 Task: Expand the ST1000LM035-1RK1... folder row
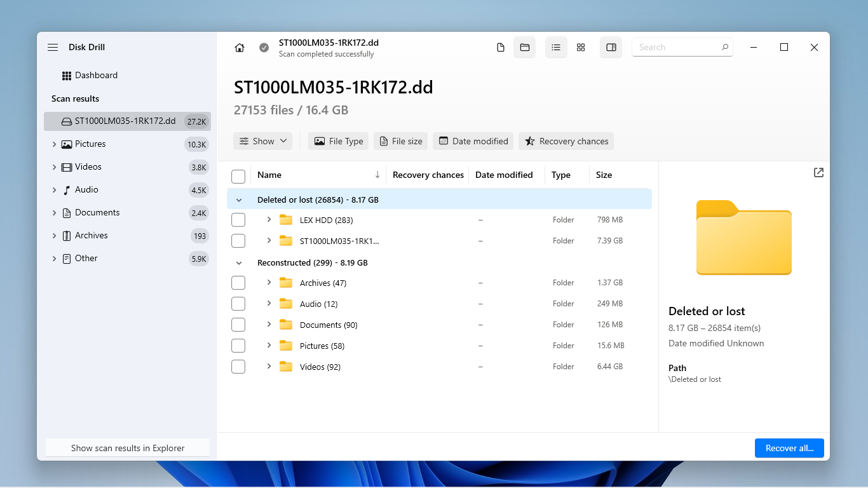pos(269,240)
